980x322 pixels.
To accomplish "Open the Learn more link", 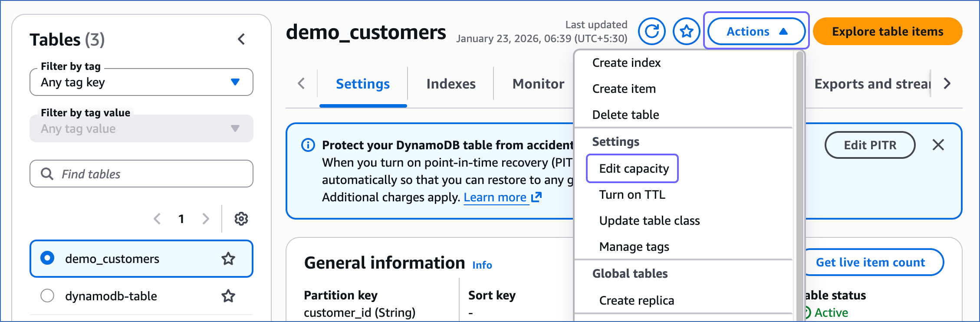I will pos(503,197).
